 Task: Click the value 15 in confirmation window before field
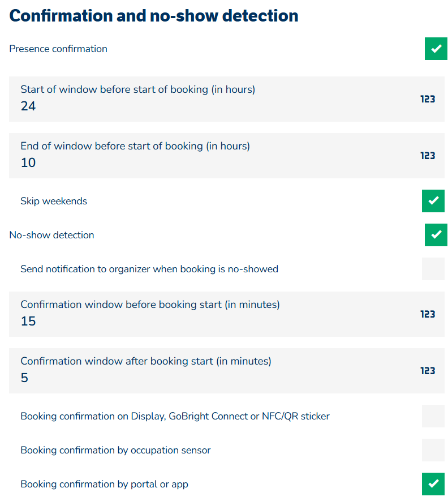click(x=28, y=322)
